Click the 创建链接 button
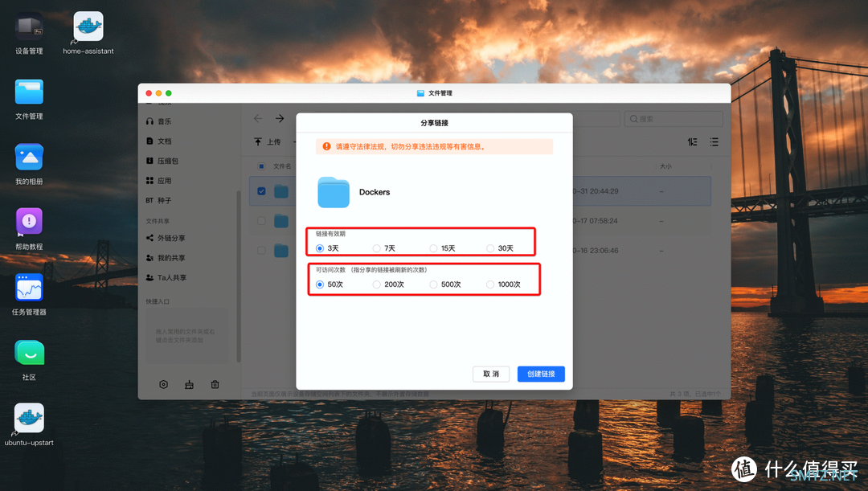Image resolution: width=868 pixels, height=491 pixels. click(x=541, y=374)
